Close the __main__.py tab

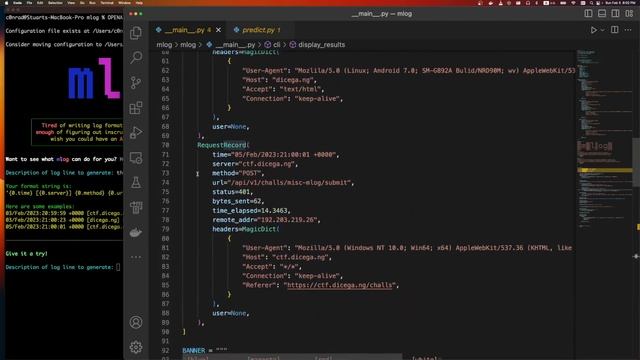coord(218,30)
